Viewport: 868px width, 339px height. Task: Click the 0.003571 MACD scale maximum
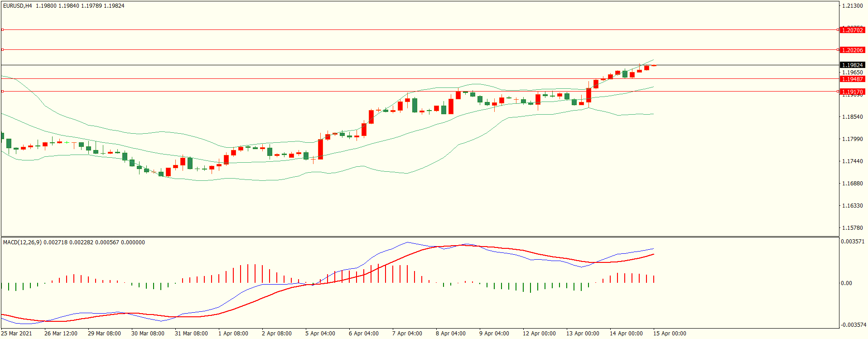(x=853, y=242)
